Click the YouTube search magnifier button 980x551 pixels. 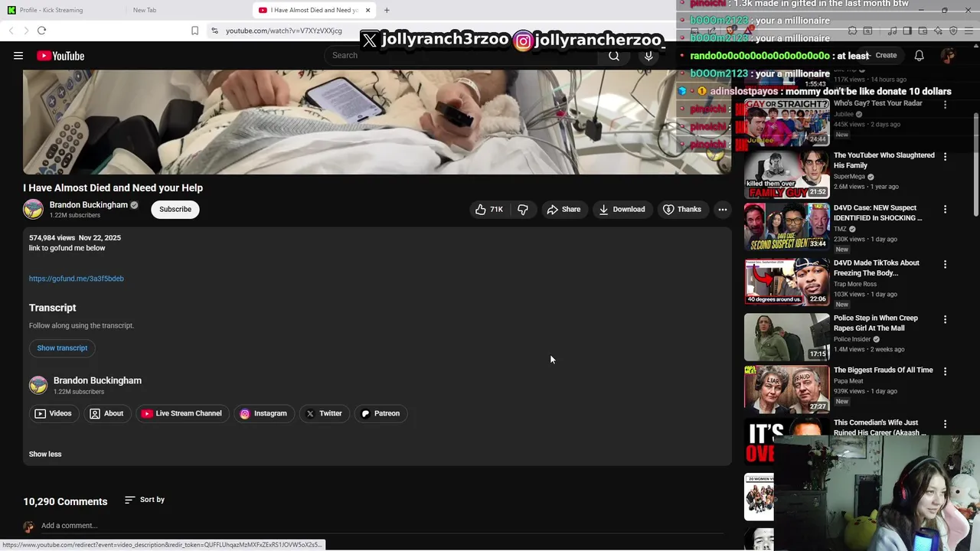coord(614,56)
